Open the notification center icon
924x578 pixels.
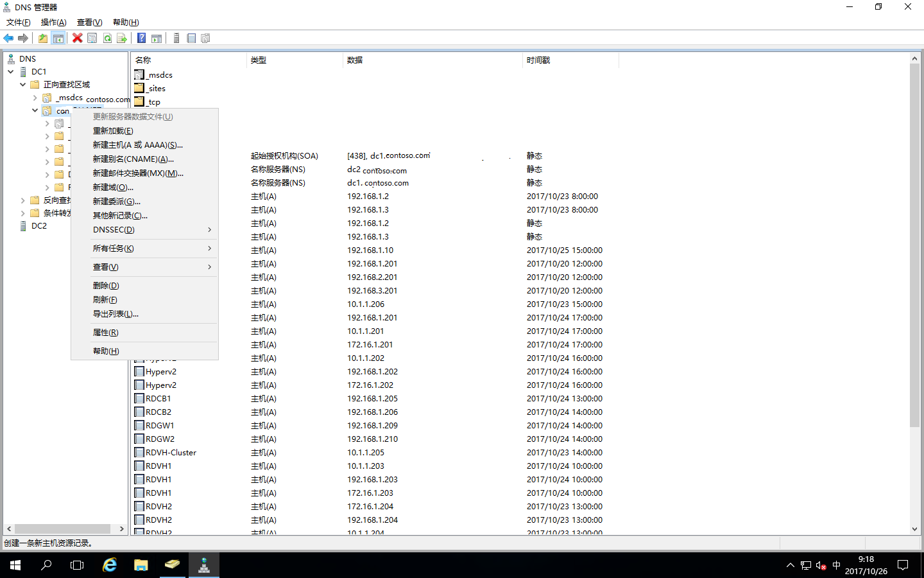(903, 565)
